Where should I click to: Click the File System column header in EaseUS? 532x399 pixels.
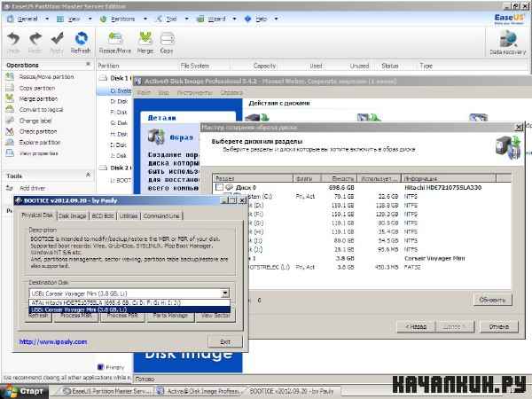195,66
